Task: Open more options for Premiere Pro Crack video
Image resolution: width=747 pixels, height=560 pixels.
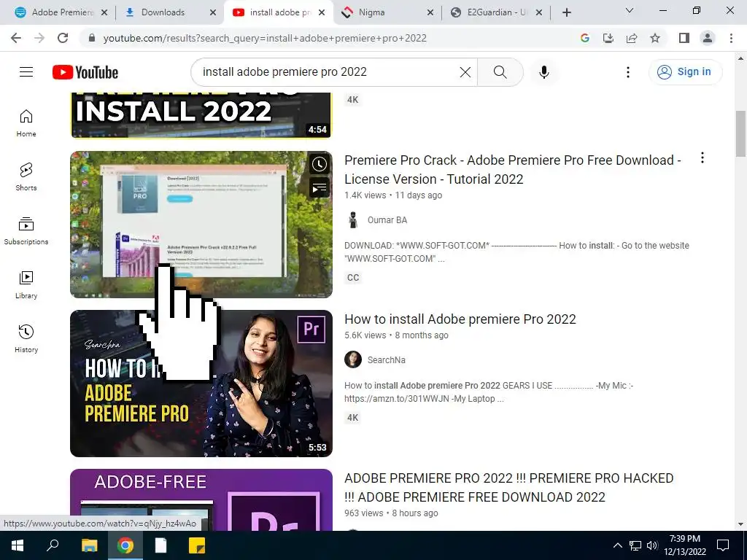Action: (703, 158)
